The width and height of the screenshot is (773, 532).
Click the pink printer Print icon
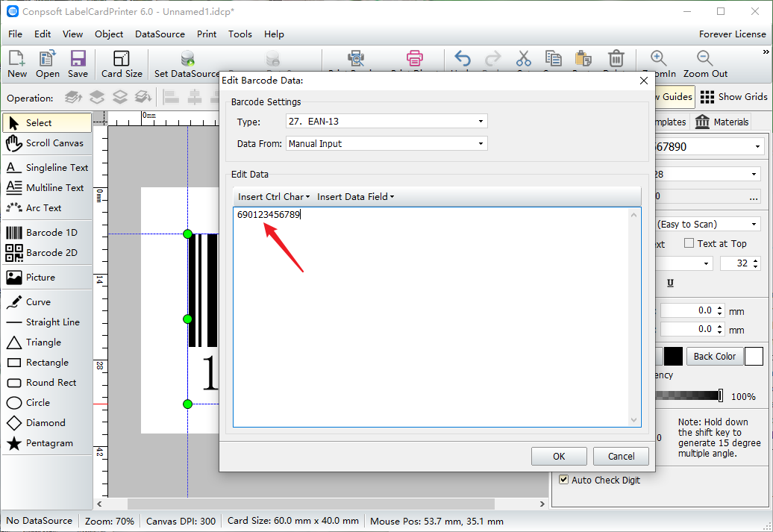tap(415, 59)
